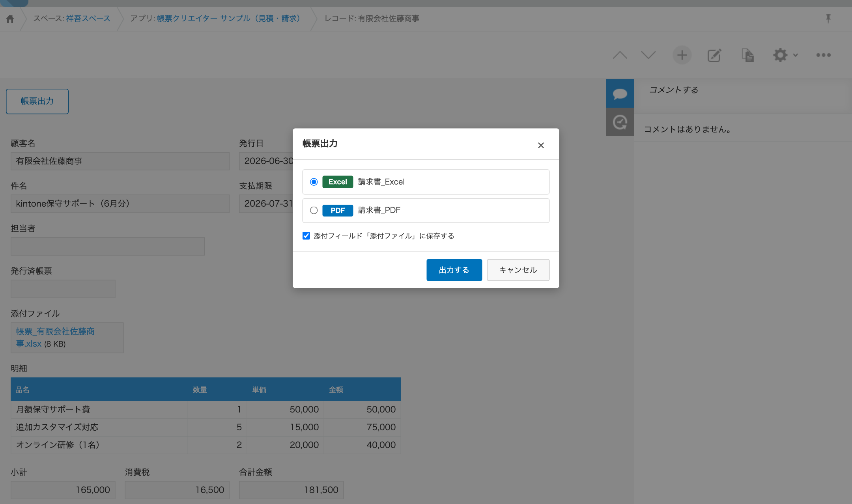The height and width of the screenshot is (504, 852).
Task: Close the 帳票出力 dialog
Action: tap(541, 146)
